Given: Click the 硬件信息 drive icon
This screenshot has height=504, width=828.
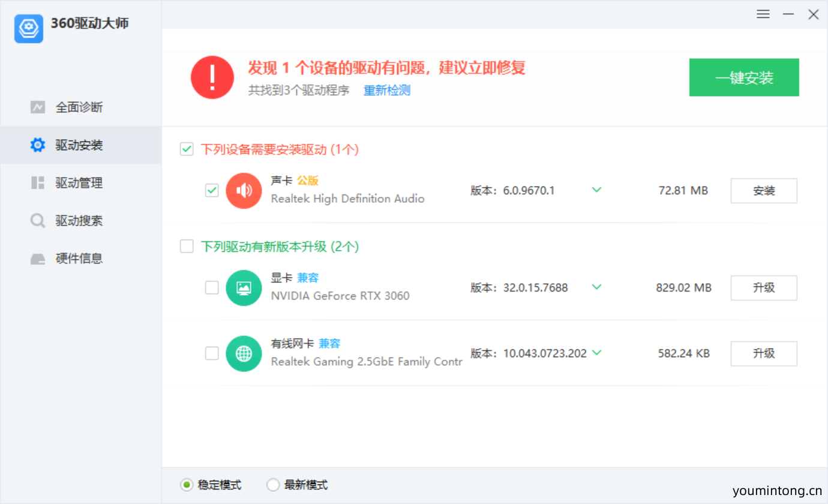Looking at the screenshot, I should [x=38, y=259].
